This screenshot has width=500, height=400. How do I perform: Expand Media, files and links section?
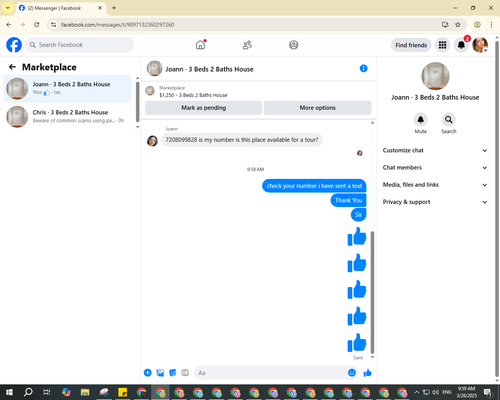click(x=435, y=185)
